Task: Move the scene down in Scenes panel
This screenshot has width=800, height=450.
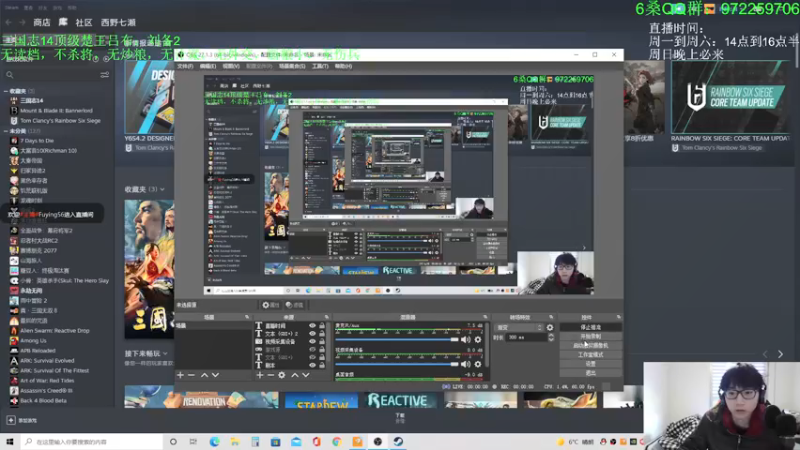Action: (x=215, y=375)
